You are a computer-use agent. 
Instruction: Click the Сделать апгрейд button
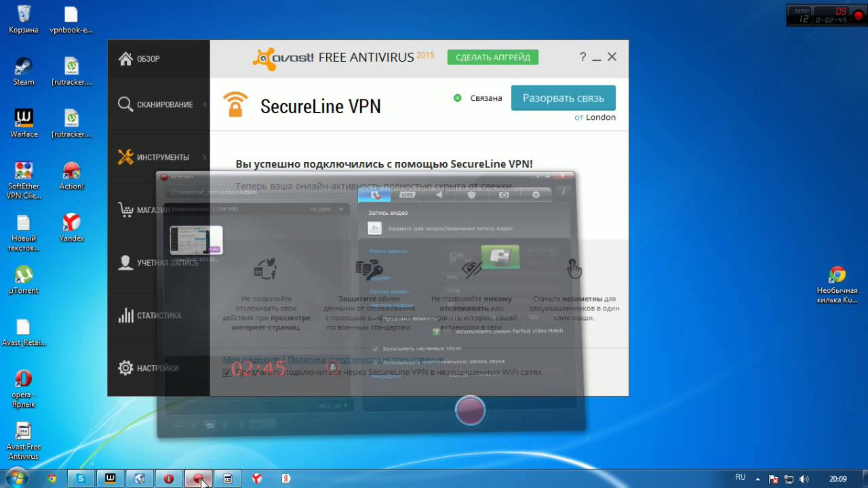[493, 57]
